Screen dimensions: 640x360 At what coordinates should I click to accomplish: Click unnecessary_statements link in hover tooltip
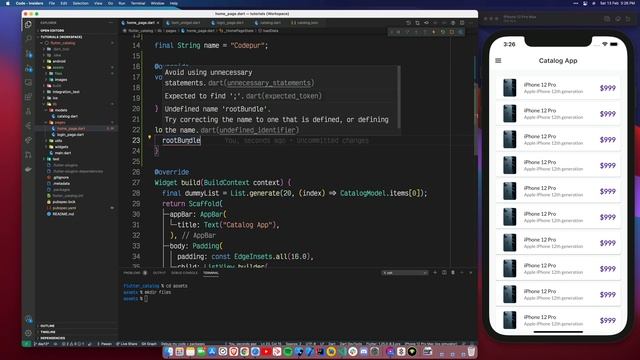pos(269,83)
